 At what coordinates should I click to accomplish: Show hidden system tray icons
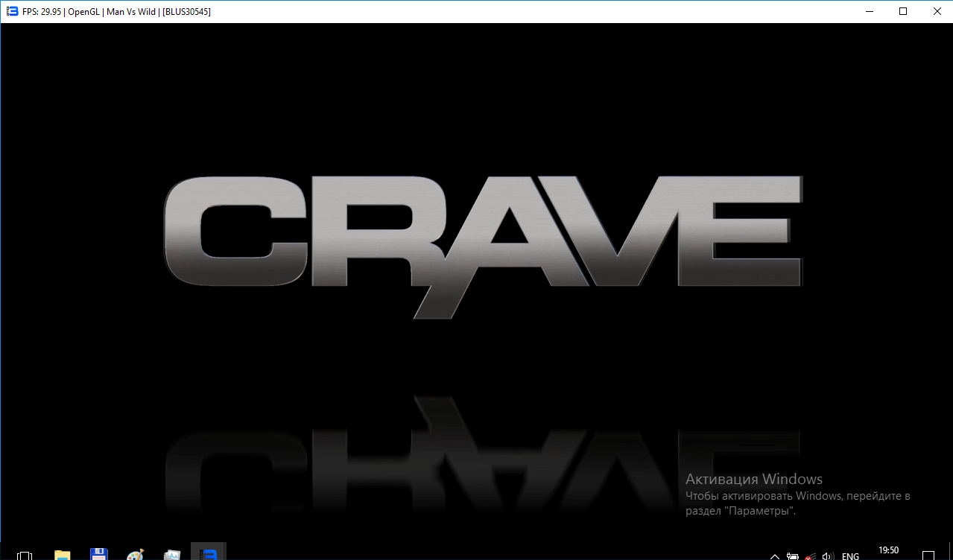[x=775, y=556]
